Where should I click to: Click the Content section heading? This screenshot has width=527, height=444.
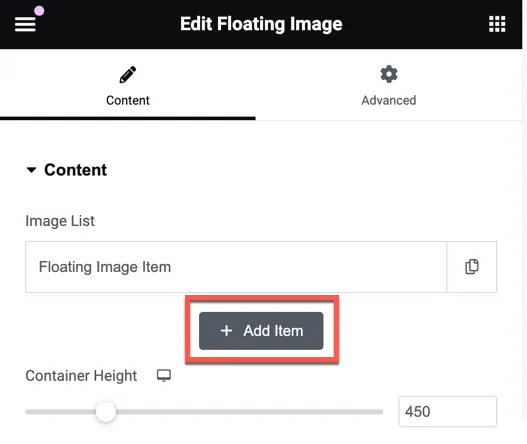tap(75, 170)
